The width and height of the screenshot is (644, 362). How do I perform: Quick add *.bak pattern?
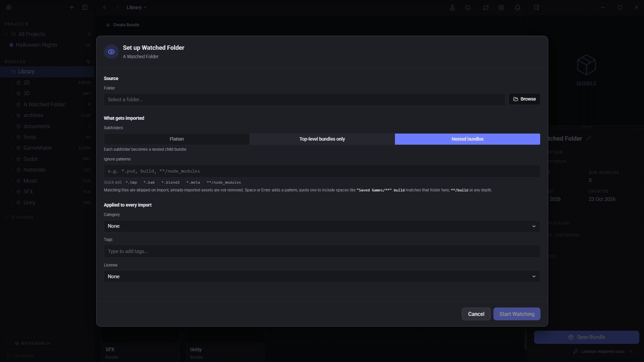pos(149,182)
